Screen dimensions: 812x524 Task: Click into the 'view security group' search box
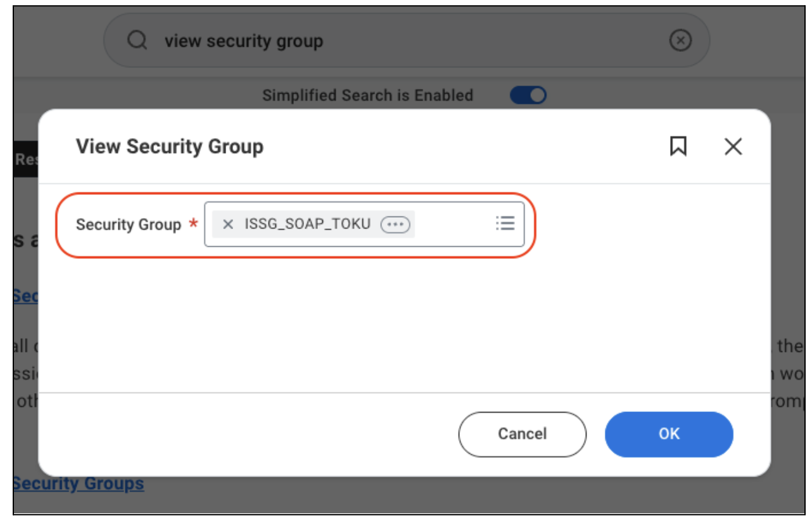pyautogui.click(x=407, y=41)
